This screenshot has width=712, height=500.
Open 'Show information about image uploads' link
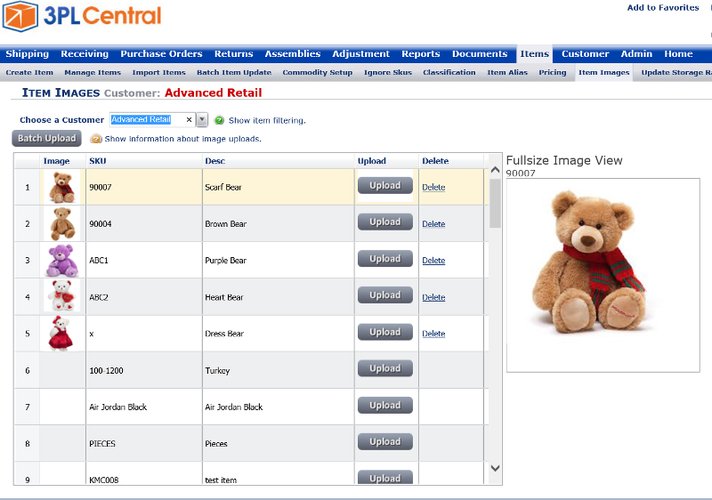(x=183, y=139)
